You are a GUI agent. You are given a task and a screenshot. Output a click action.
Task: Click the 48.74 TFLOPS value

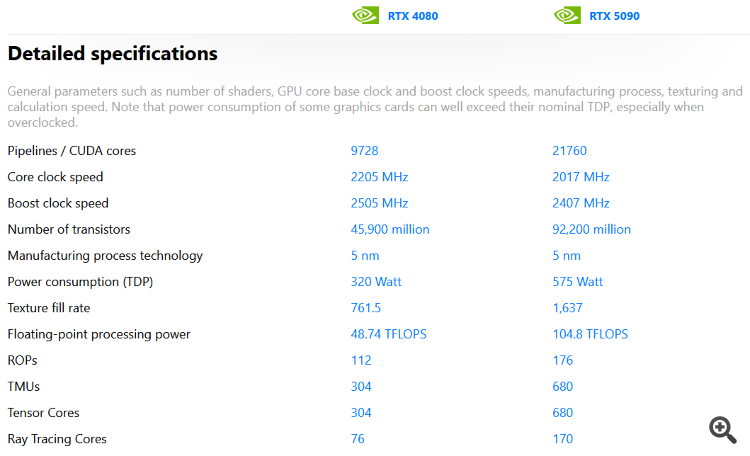(388, 334)
